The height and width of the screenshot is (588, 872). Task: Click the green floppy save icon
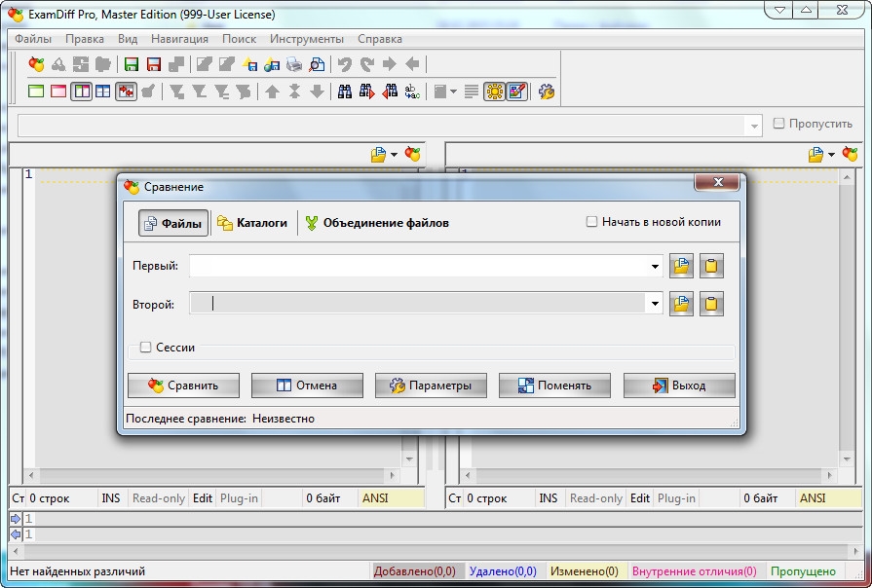[x=132, y=64]
